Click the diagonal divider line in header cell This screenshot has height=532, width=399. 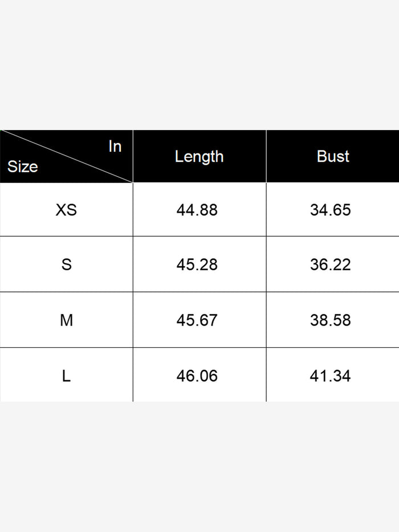point(66,156)
